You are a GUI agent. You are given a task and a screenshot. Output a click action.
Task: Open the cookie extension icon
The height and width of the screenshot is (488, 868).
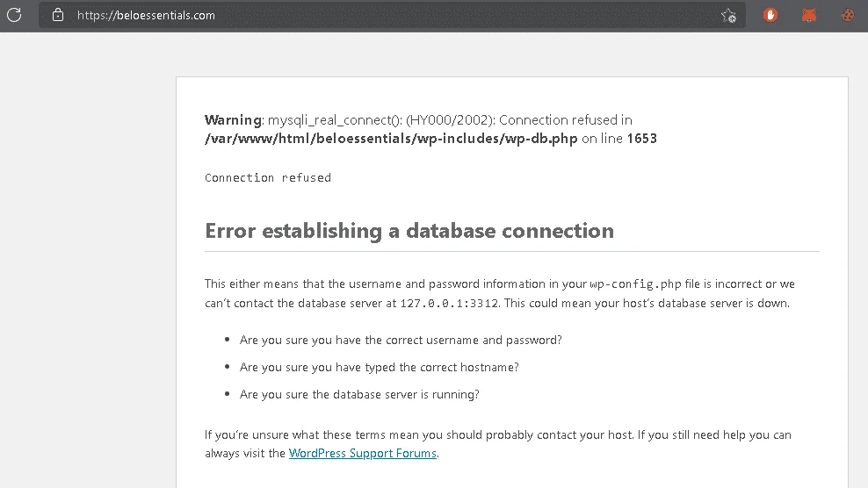click(x=848, y=15)
